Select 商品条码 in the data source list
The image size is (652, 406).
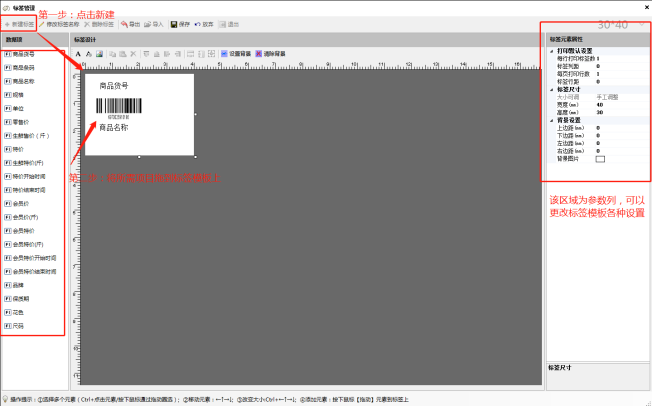20,68
